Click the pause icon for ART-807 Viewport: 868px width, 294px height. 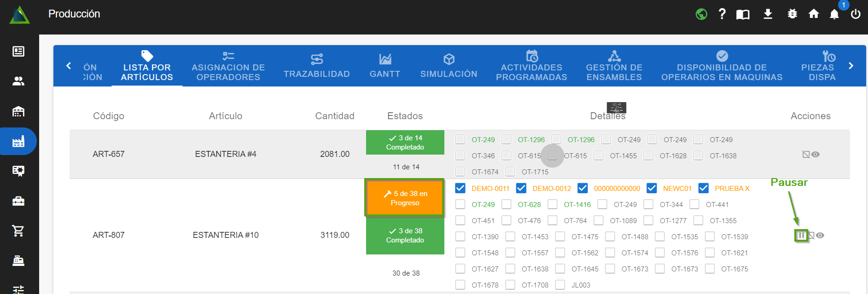point(801,236)
